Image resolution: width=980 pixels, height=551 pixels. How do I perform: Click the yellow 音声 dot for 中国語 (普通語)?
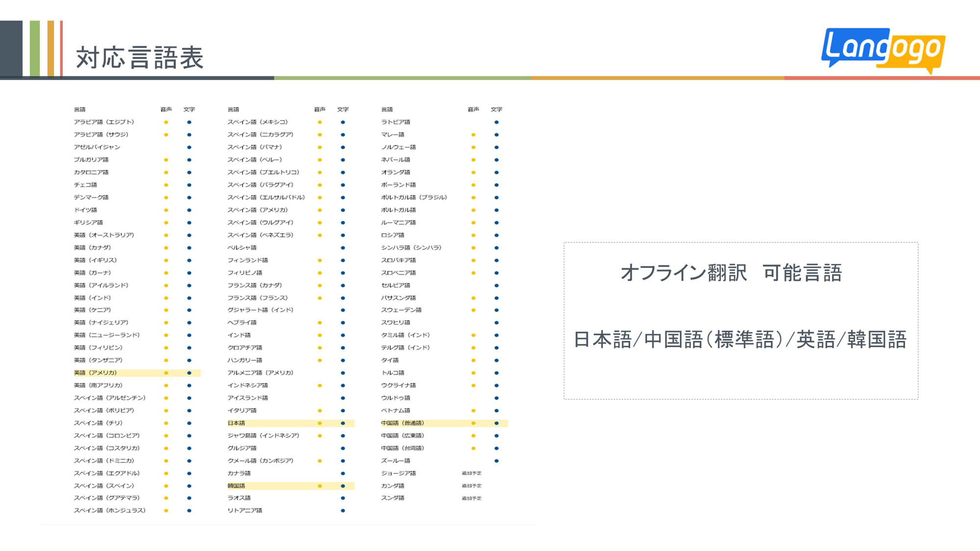point(473,423)
